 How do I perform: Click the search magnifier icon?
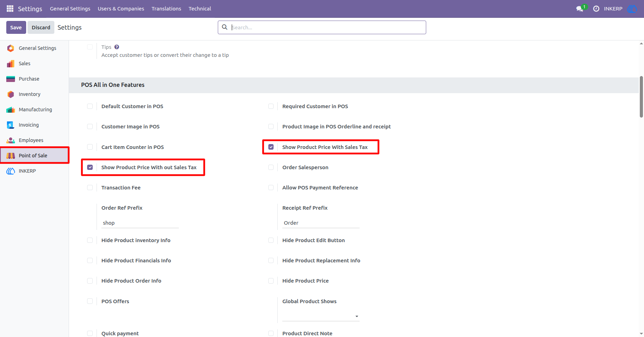pyautogui.click(x=225, y=27)
